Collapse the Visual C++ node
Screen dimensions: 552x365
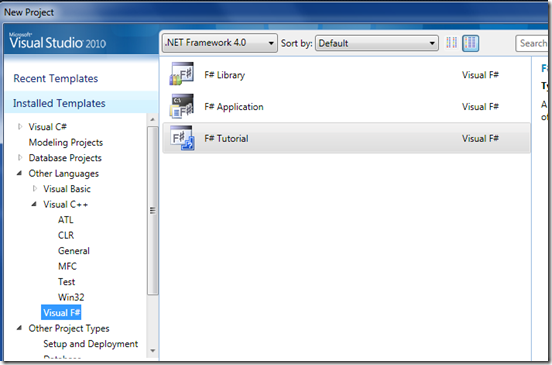click(34, 204)
